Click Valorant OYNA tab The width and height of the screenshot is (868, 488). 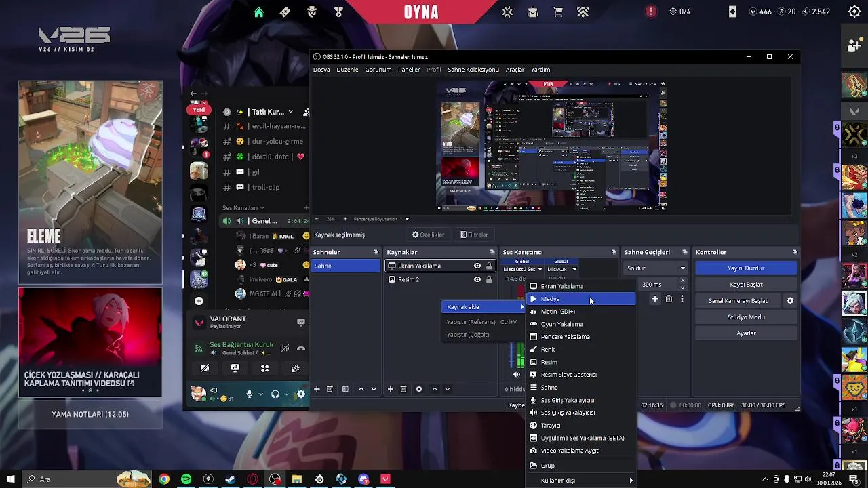pyautogui.click(x=421, y=12)
